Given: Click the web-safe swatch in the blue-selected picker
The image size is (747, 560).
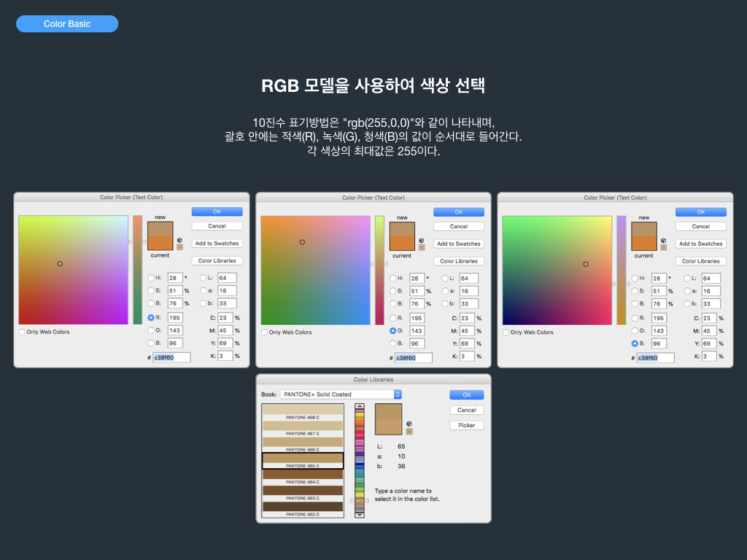Looking at the screenshot, I should click(663, 247).
